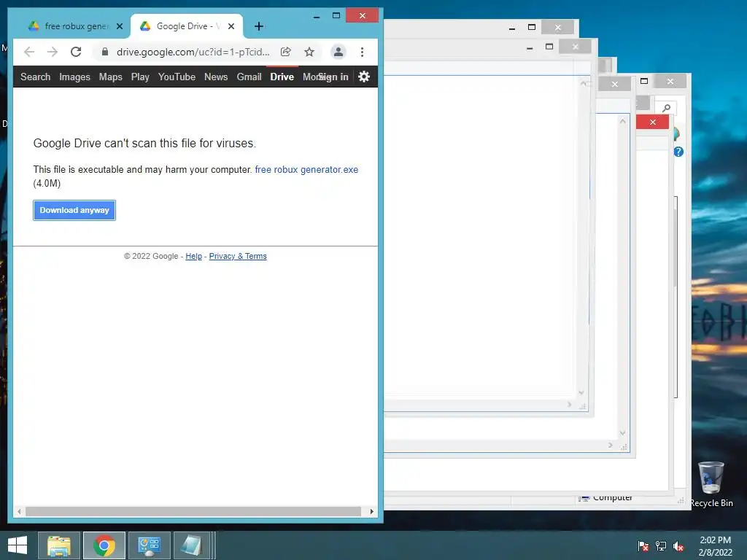Select Drive in Google bar
The width and height of the screenshot is (747, 560).
pyautogui.click(x=282, y=77)
